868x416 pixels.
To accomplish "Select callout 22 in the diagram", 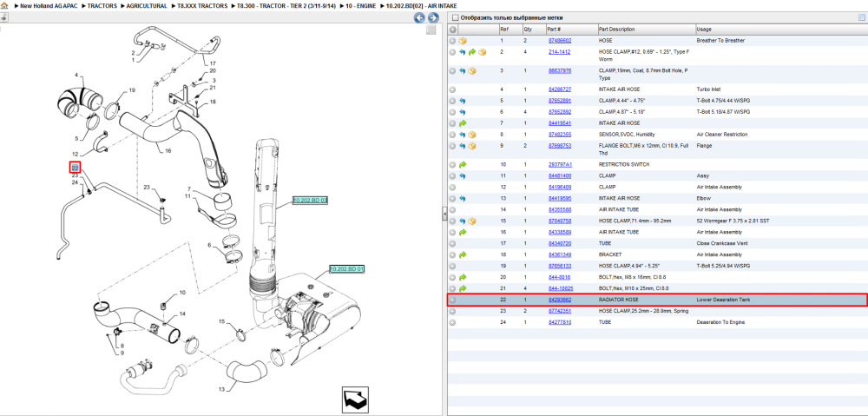I will (x=76, y=168).
